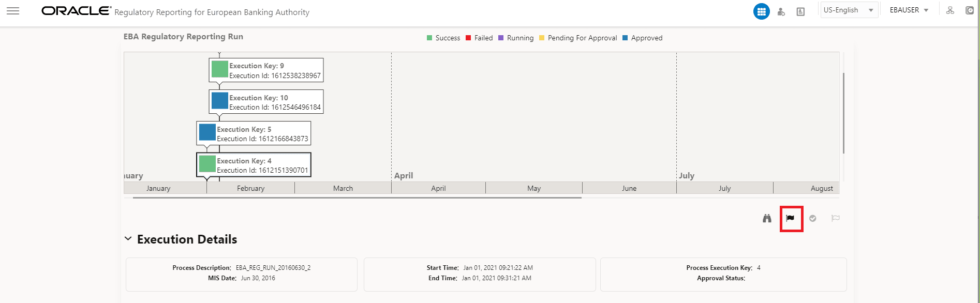
Task: Click the EBA Regulatory Reporting Run heading
Action: (183, 37)
